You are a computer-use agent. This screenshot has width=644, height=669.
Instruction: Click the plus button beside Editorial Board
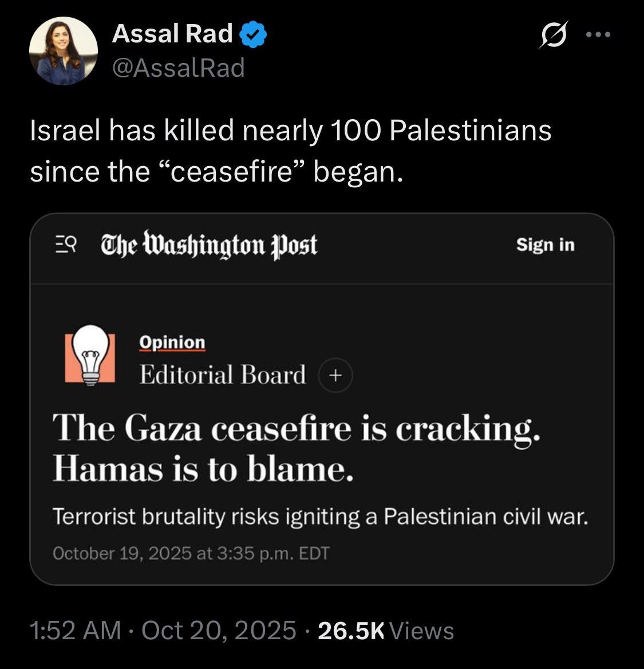(335, 375)
